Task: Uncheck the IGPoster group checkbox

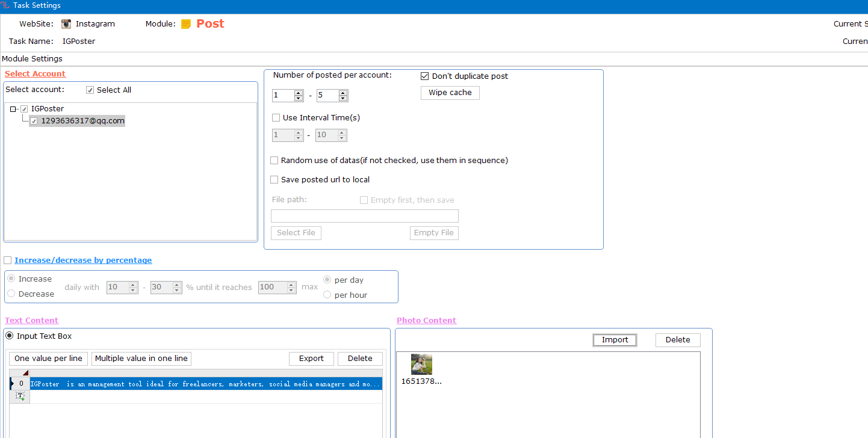Action: (x=24, y=109)
